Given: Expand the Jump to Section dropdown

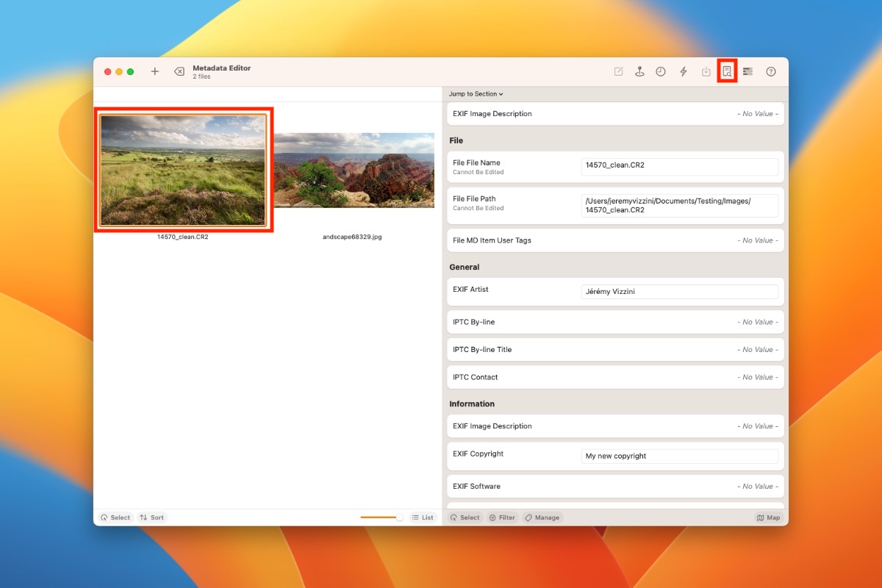Looking at the screenshot, I should coord(476,94).
